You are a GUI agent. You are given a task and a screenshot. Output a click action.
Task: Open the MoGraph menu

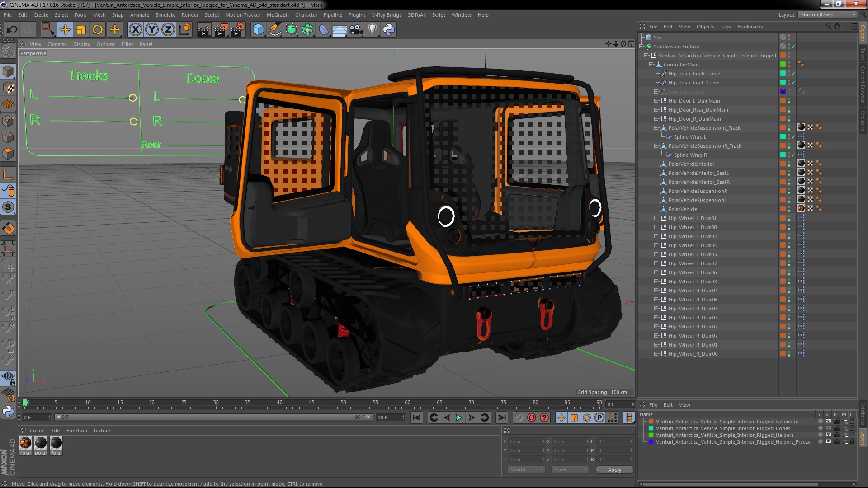(x=278, y=15)
